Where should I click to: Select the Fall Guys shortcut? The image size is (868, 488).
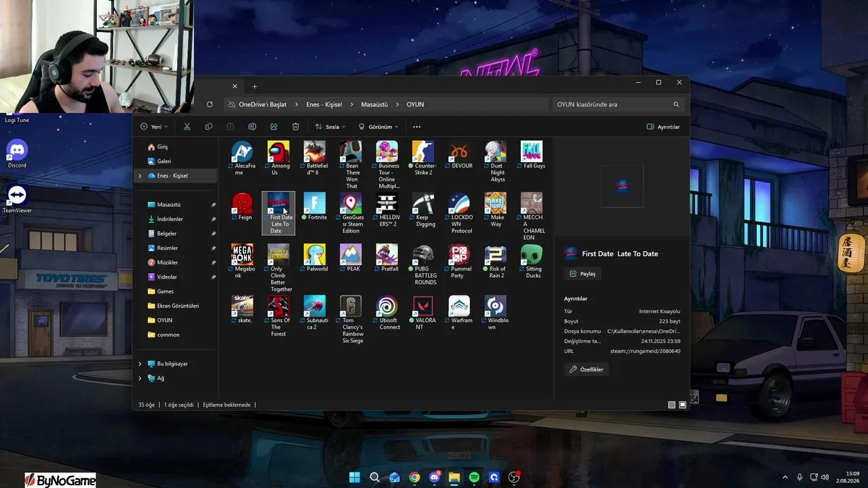tap(532, 155)
